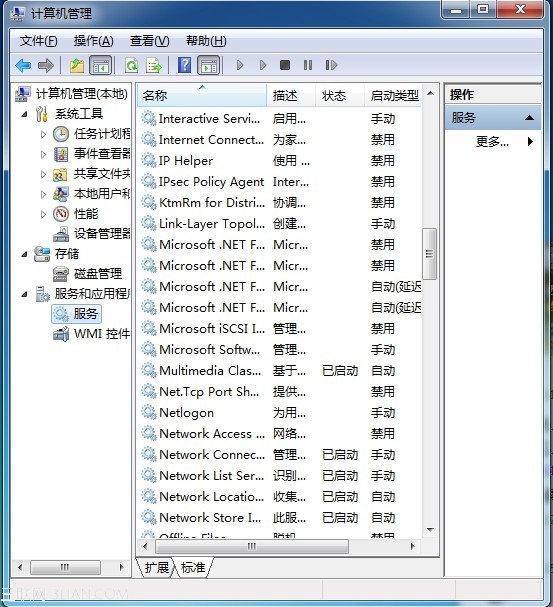Select 本地用户和组 icon in tree
553x607 pixels.
tap(61, 194)
